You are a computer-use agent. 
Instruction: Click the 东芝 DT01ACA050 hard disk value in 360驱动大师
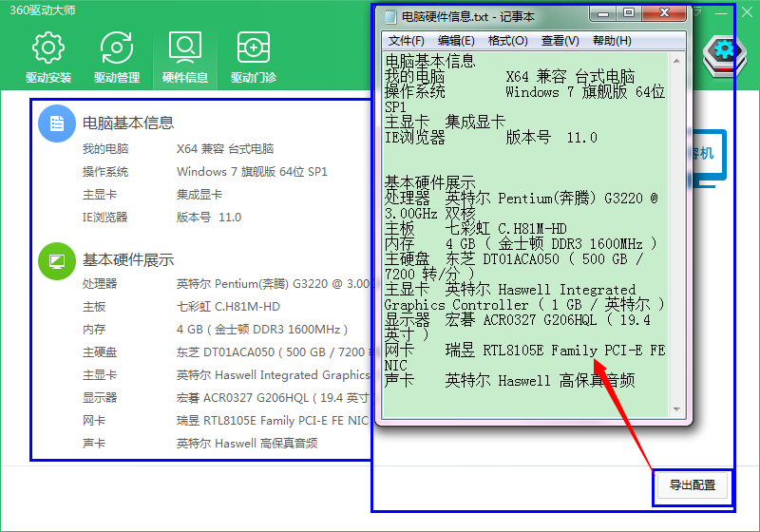[274, 352]
